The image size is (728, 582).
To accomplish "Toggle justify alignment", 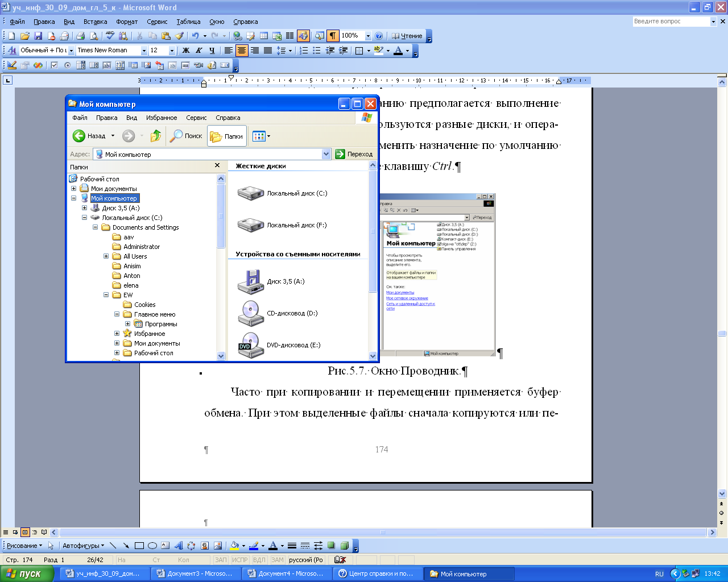I will [x=267, y=51].
